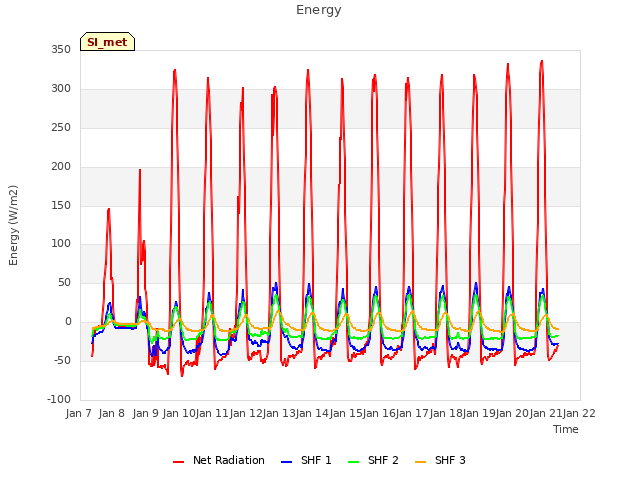This screenshot has height=480, width=640.
Task: Click the Jan 9 net radiation spike near 195
Action: (x=140, y=170)
